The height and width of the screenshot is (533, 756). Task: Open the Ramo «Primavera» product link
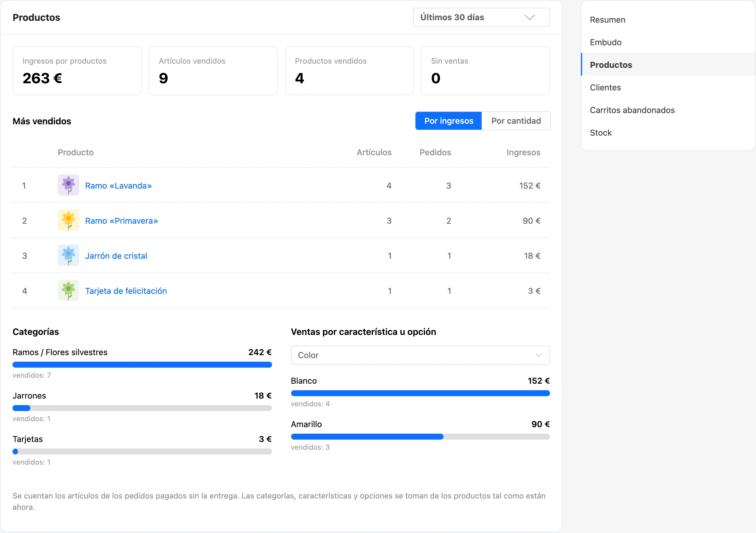(x=121, y=221)
